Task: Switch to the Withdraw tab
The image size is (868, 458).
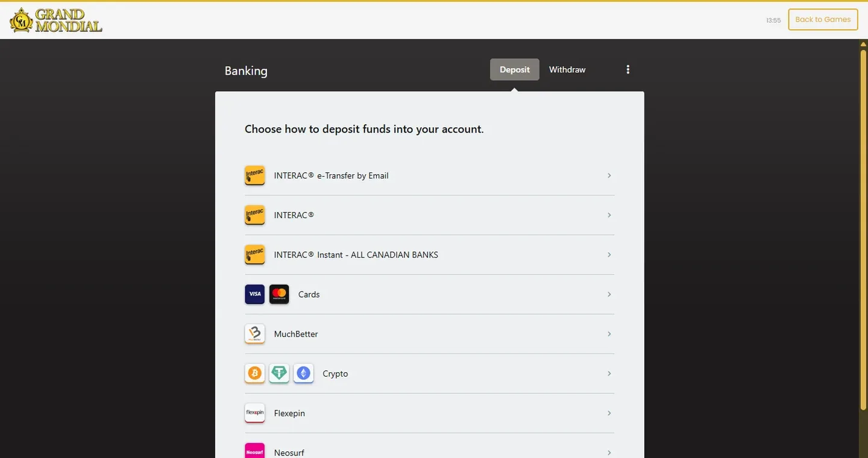Action: pos(567,69)
